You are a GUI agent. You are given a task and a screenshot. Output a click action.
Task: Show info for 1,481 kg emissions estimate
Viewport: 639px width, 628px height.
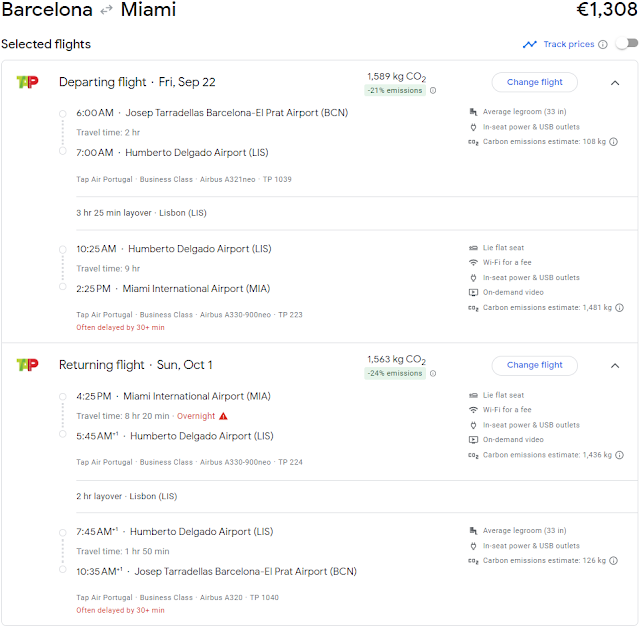point(615,308)
